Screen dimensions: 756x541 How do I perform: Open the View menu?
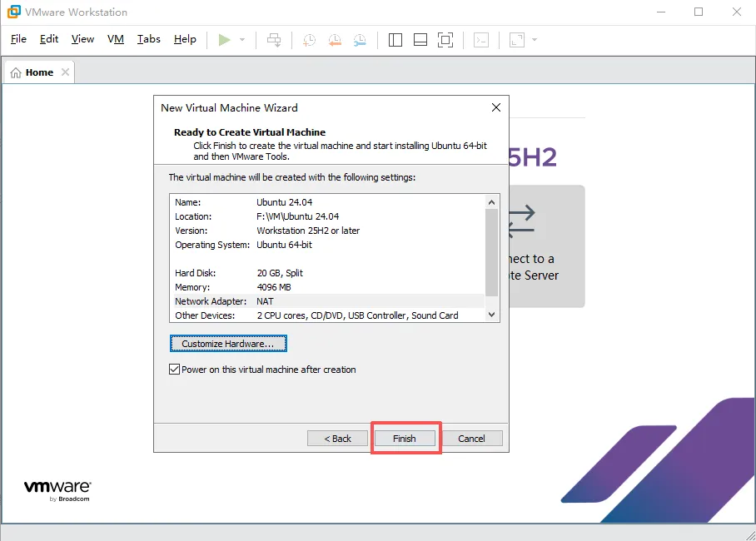click(83, 39)
